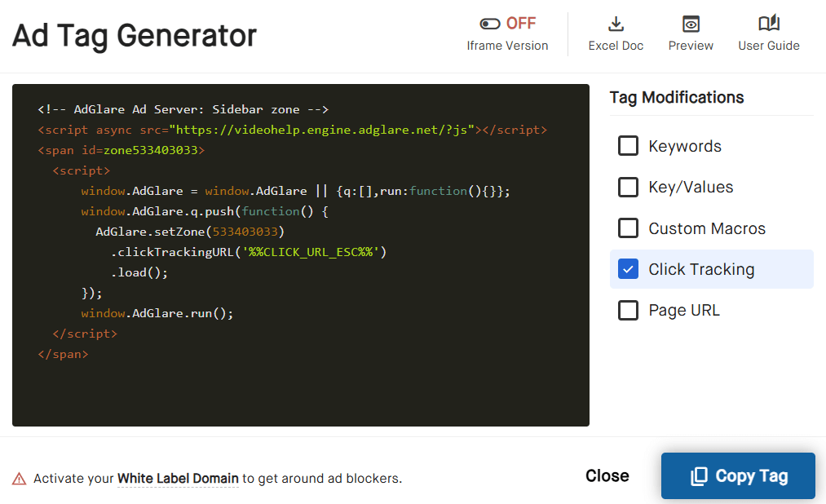This screenshot has width=826, height=504.
Task: Click the %%CLICK_URL_ESC%% macro string
Action: coord(313,252)
